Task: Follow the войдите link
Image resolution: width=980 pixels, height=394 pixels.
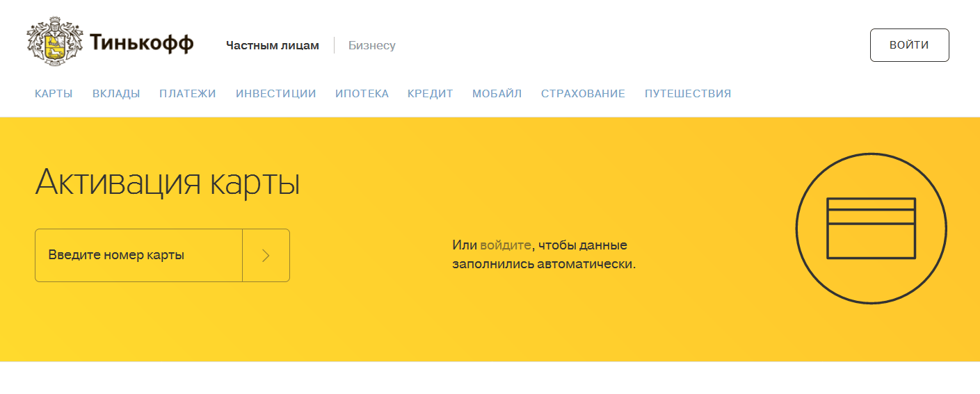Action: (x=506, y=245)
